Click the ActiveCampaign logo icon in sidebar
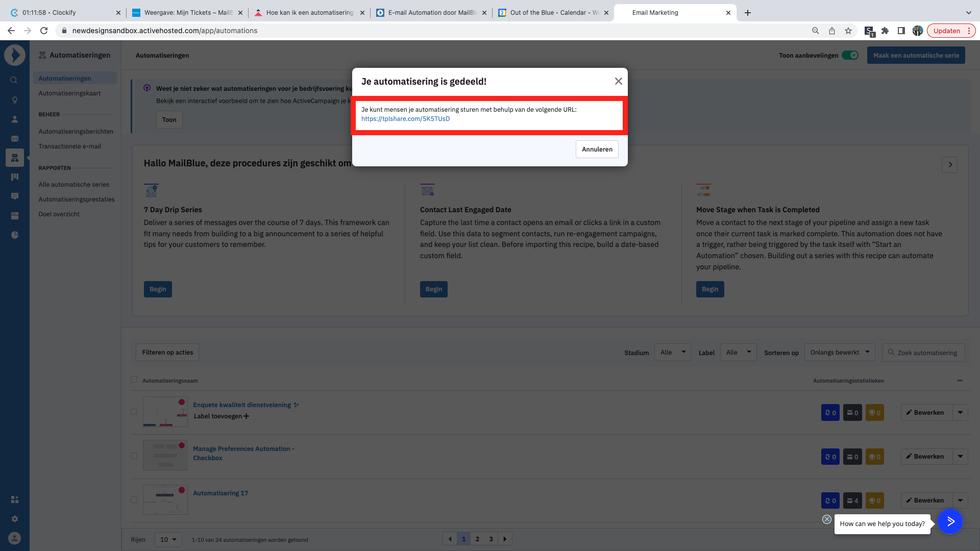Image resolution: width=980 pixels, height=551 pixels. [x=15, y=55]
